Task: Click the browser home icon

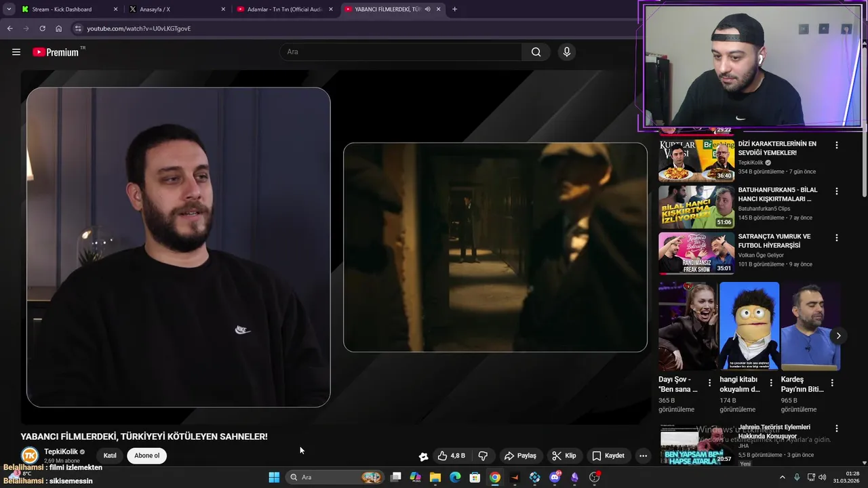Action: pos(58,28)
